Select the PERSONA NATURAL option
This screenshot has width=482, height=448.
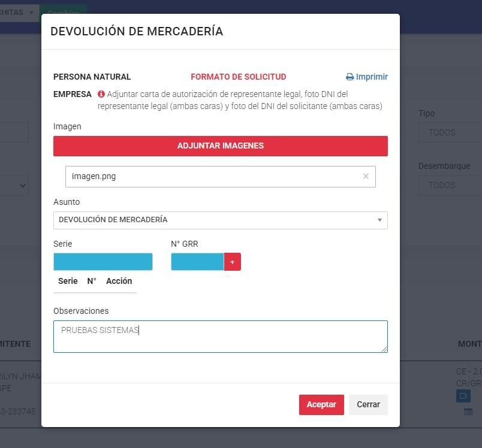point(92,77)
